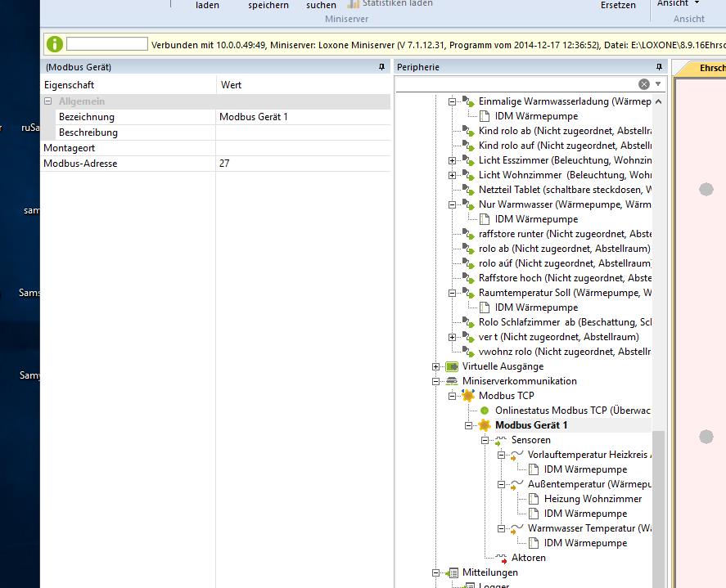Open the Ansicht dropdown menu
The width and height of the screenshot is (726, 588).
point(678,4)
